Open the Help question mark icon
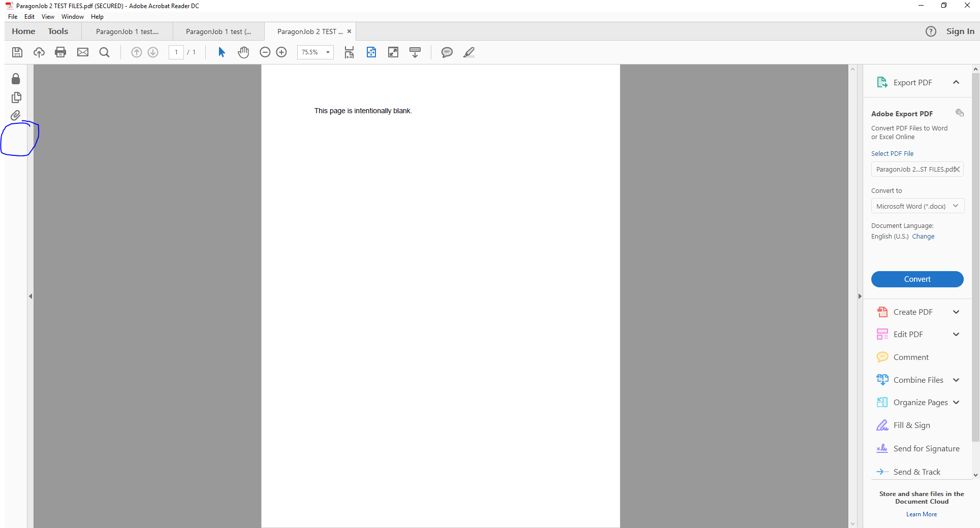This screenshot has width=980, height=528. [x=931, y=31]
